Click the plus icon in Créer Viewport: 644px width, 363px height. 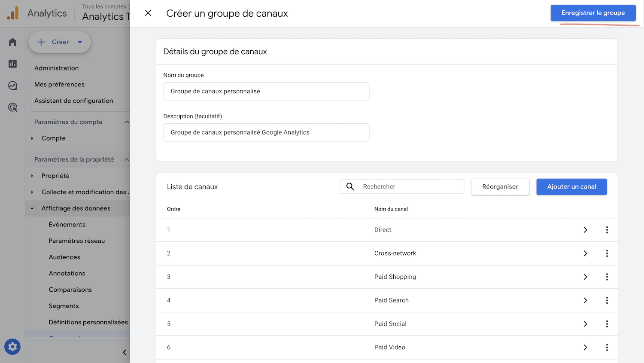[x=41, y=42]
